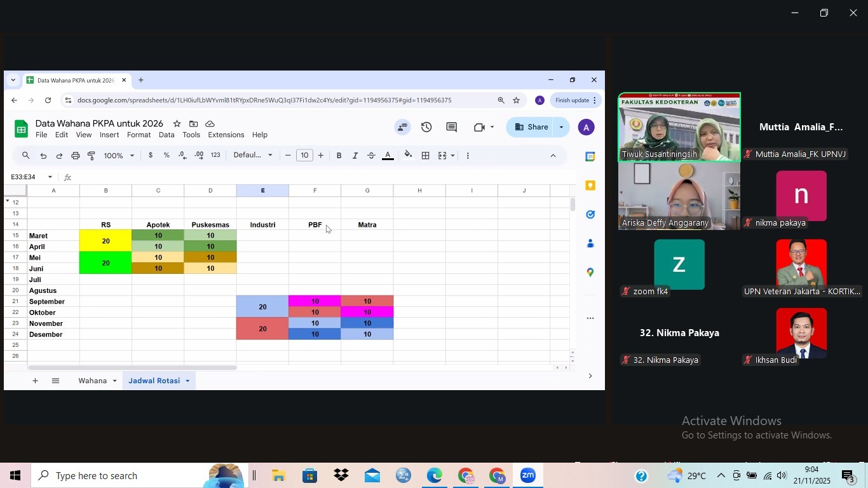Screen dimensions: 868x488
Task: Expand the Jadwal Rotasi tab menu arrow
Action: 187,381
